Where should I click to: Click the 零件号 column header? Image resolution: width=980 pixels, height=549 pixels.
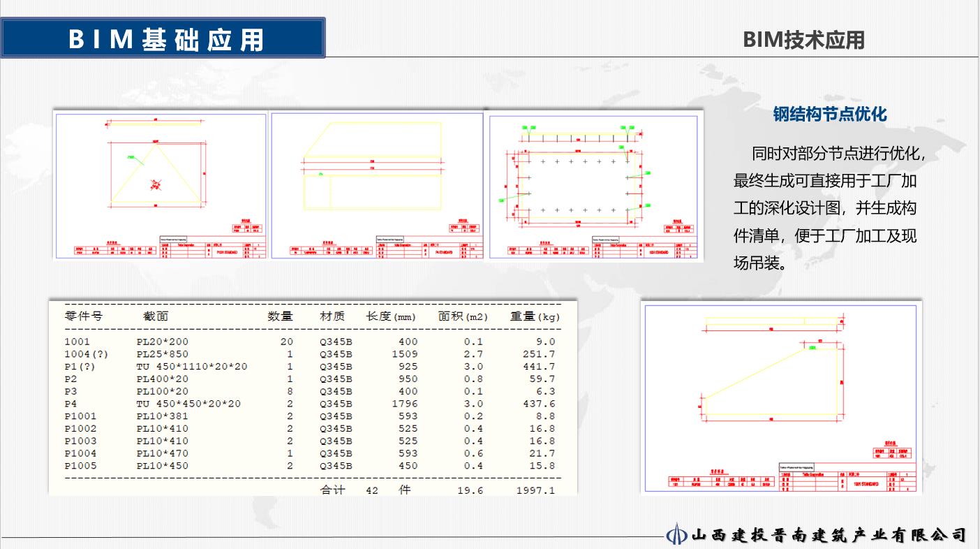coord(83,316)
